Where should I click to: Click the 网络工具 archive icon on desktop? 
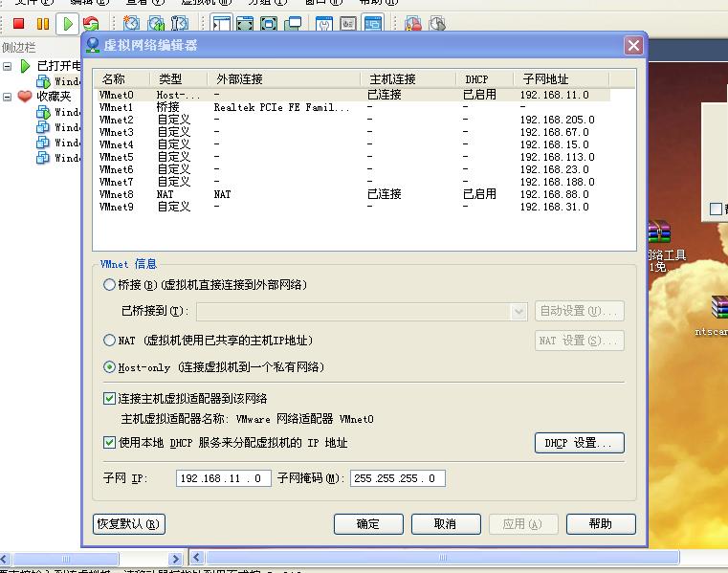[660, 231]
